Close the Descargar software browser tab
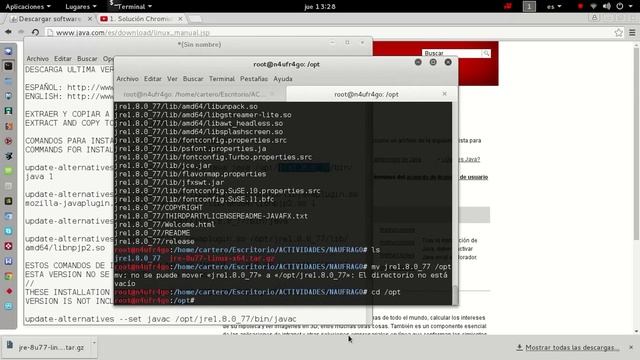Viewport: 640px width, 360px height. [x=90, y=19]
